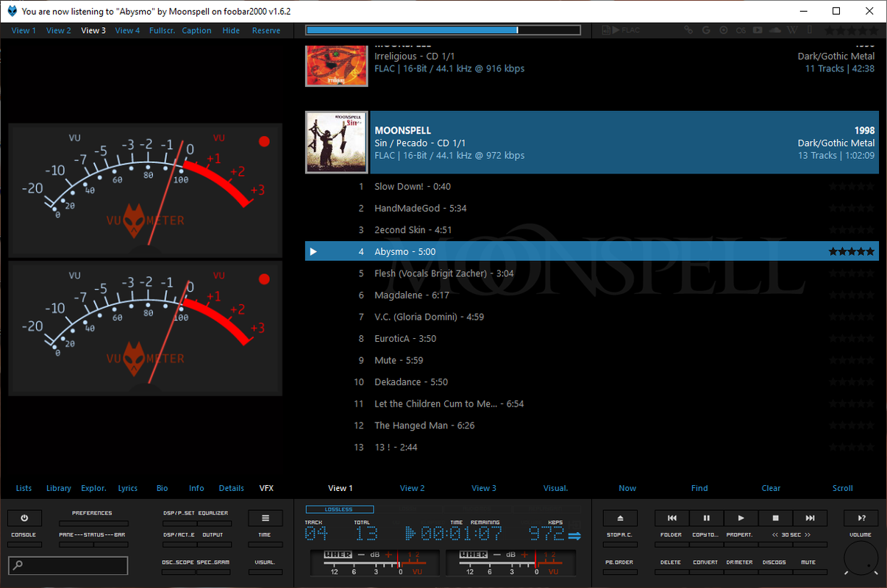Click the Fullscr. button
The height and width of the screenshot is (588, 887).
click(162, 31)
